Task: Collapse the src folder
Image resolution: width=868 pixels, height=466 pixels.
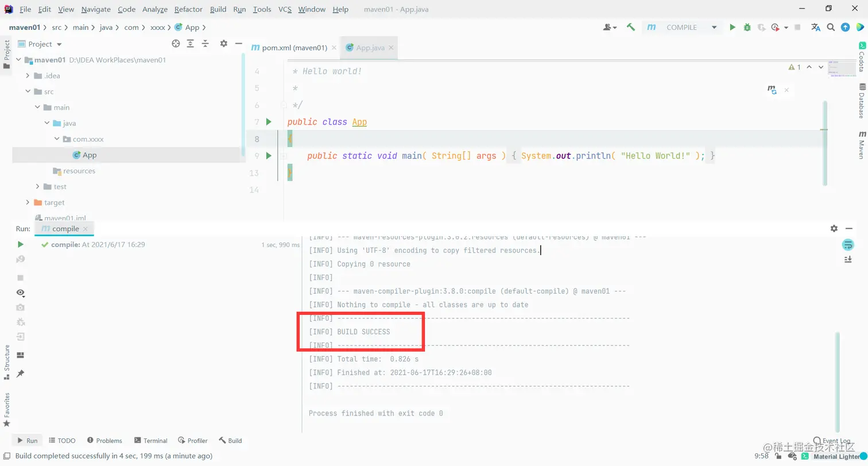Action: 28,91
